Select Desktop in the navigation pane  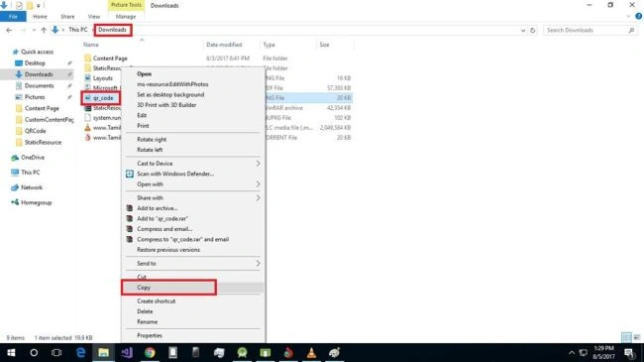(x=35, y=62)
